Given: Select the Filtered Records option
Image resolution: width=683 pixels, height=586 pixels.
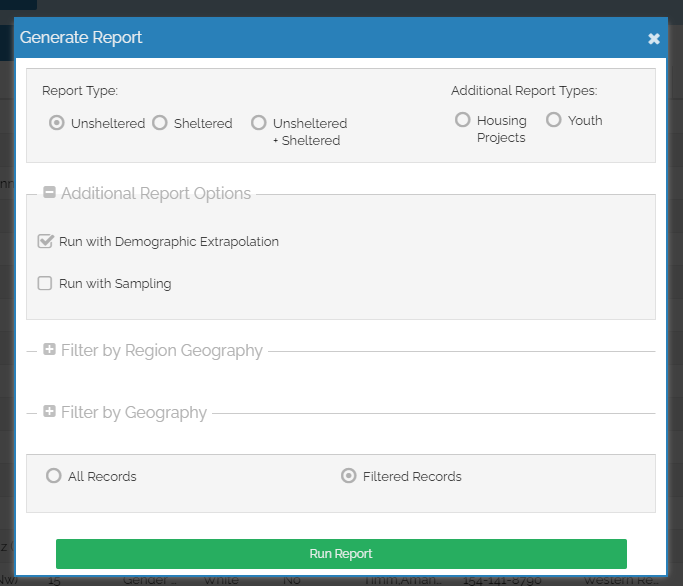Looking at the screenshot, I should coord(349,476).
